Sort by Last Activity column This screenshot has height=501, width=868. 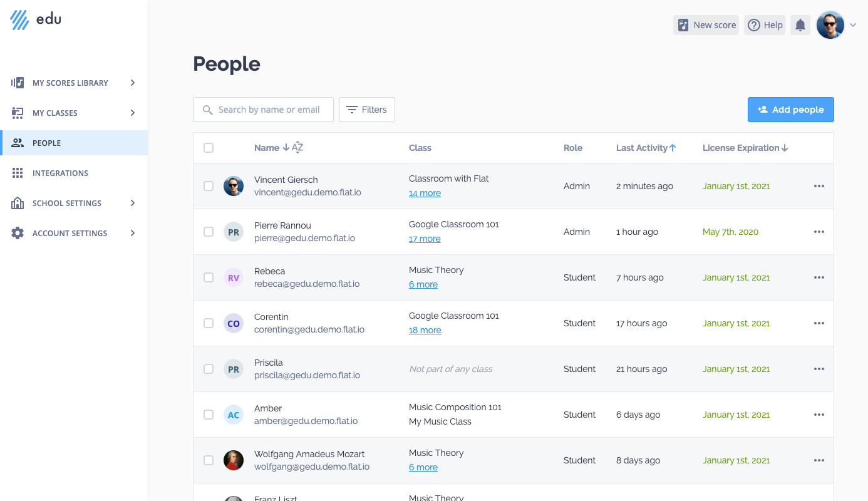pyautogui.click(x=646, y=148)
